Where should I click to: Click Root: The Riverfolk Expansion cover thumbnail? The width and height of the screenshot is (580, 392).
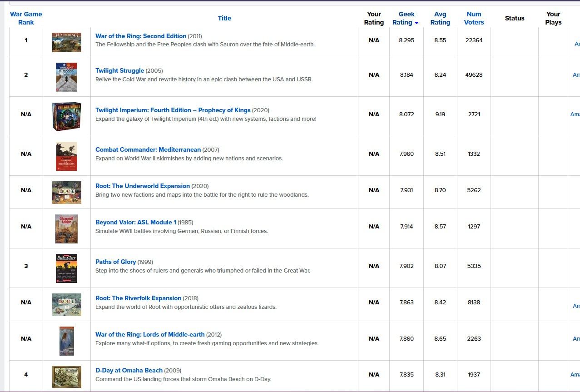67,304
